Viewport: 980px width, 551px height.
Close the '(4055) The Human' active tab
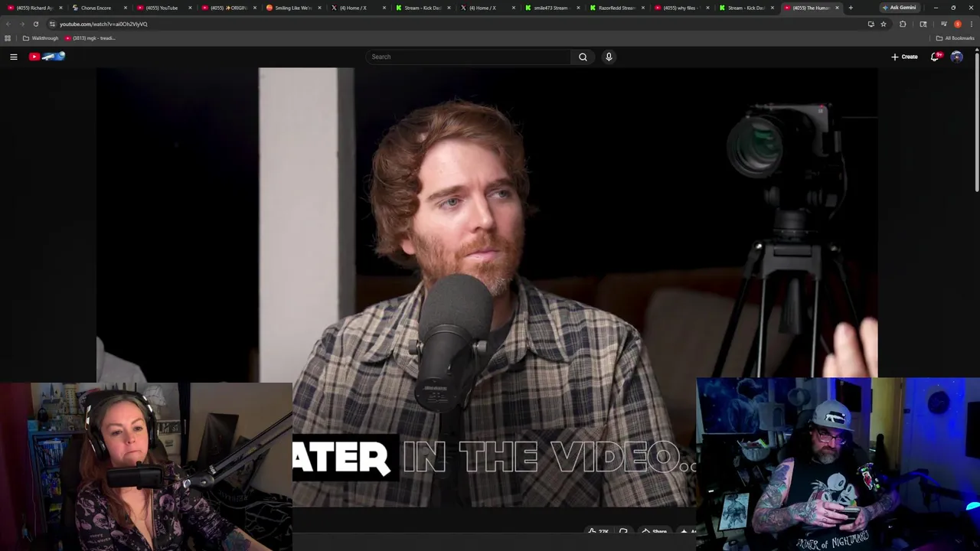837,8
